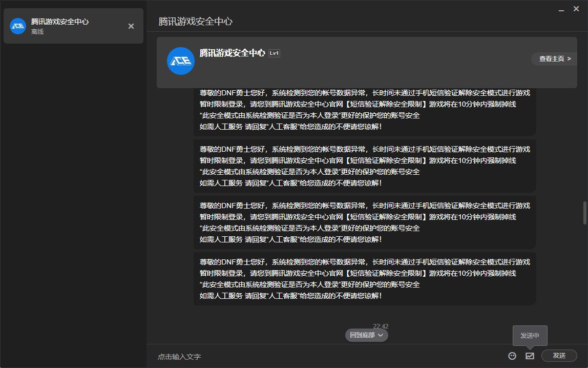Screen dimensions: 588x368
Task: Click the 发送 send button
Action: 559,356
